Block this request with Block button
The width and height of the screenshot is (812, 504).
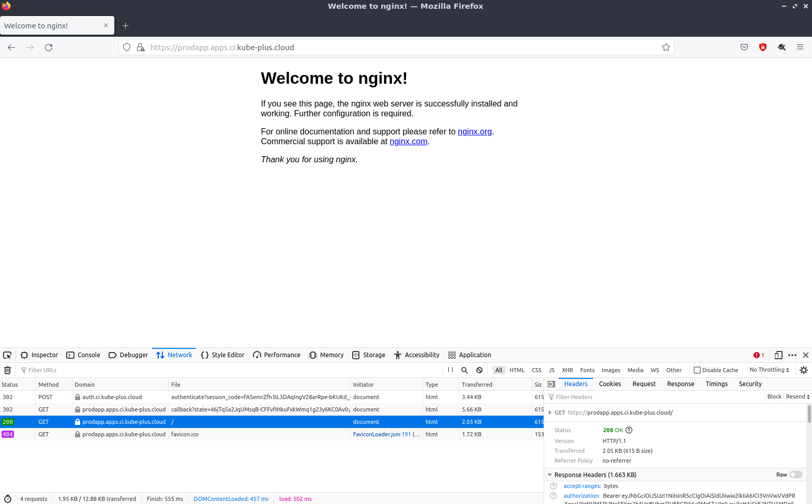(x=774, y=396)
